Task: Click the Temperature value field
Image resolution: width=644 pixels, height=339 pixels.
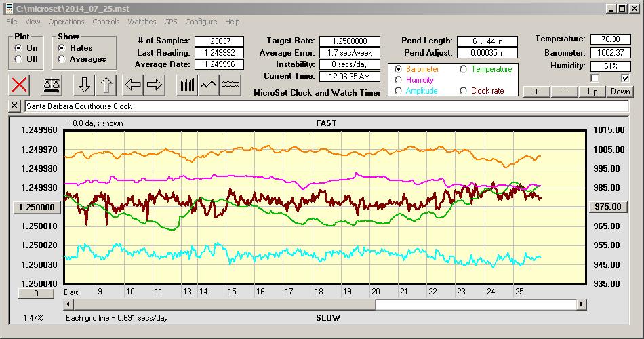Action: click(610, 39)
